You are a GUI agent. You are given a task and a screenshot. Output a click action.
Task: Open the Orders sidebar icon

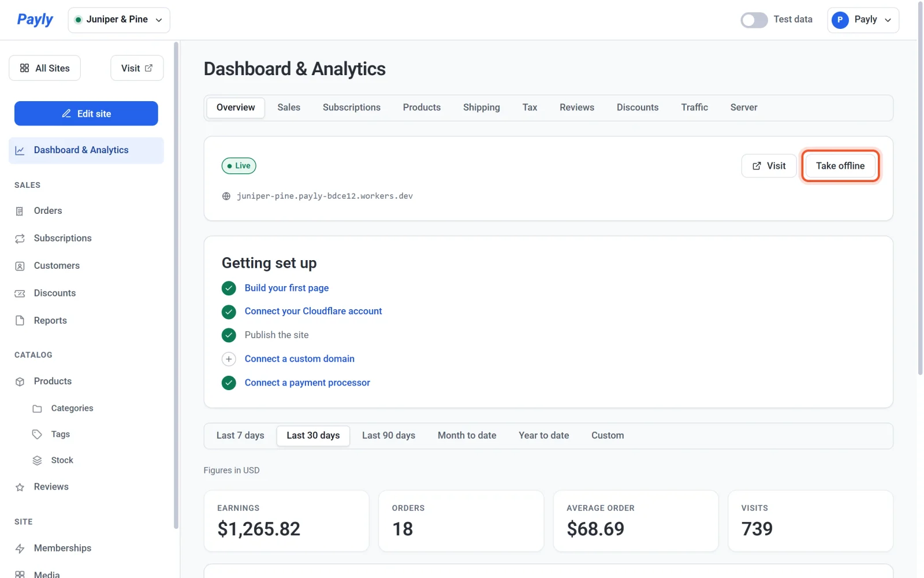pyautogui.click(x=20, y=211)
